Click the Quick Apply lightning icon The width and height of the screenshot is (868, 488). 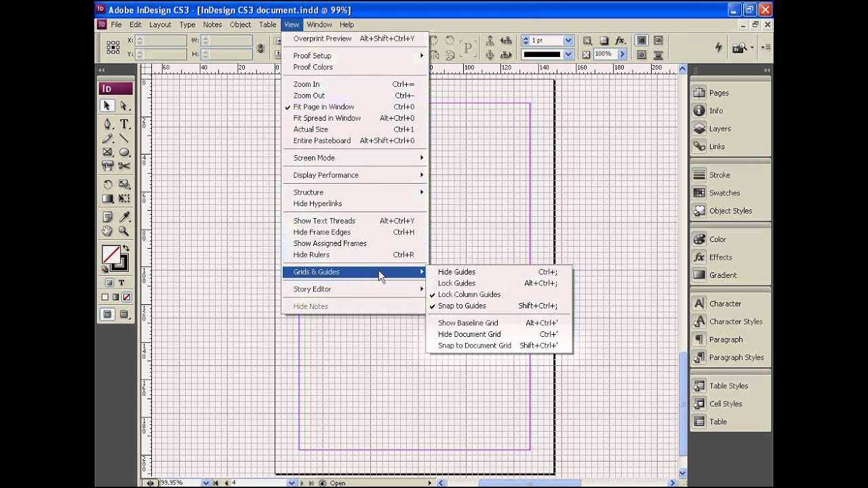[719, 47]
